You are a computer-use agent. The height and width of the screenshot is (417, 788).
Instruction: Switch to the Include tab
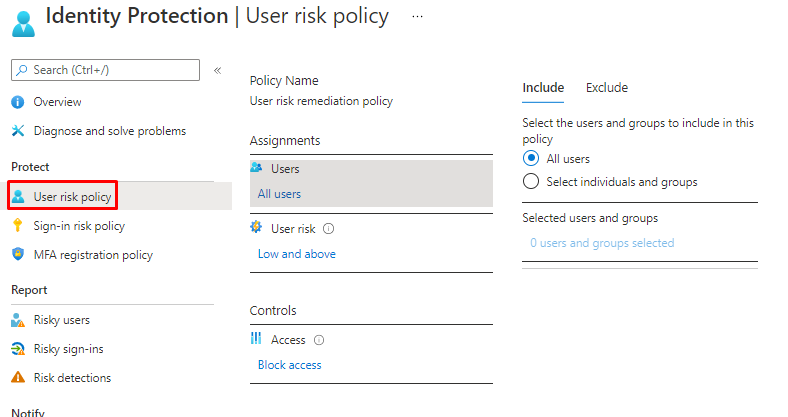coord(543,88)
